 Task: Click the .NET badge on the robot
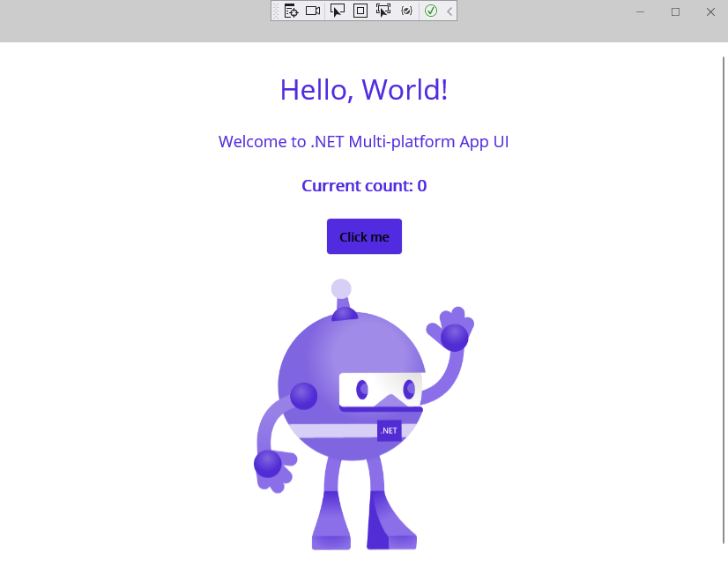[389, 430]
